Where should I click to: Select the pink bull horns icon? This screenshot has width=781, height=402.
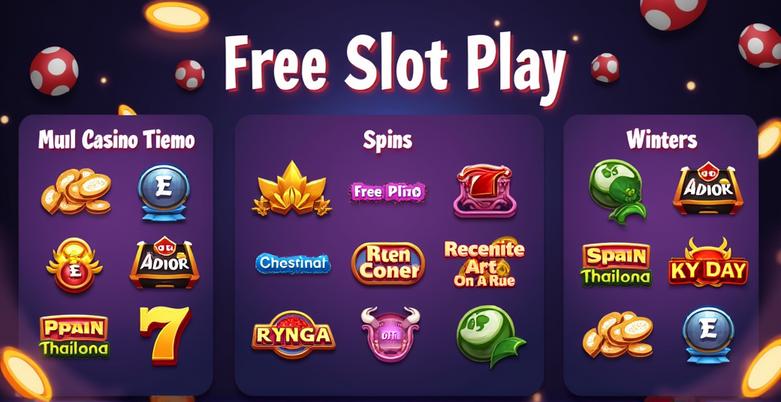pyautogui.click(x=390, y=334)
